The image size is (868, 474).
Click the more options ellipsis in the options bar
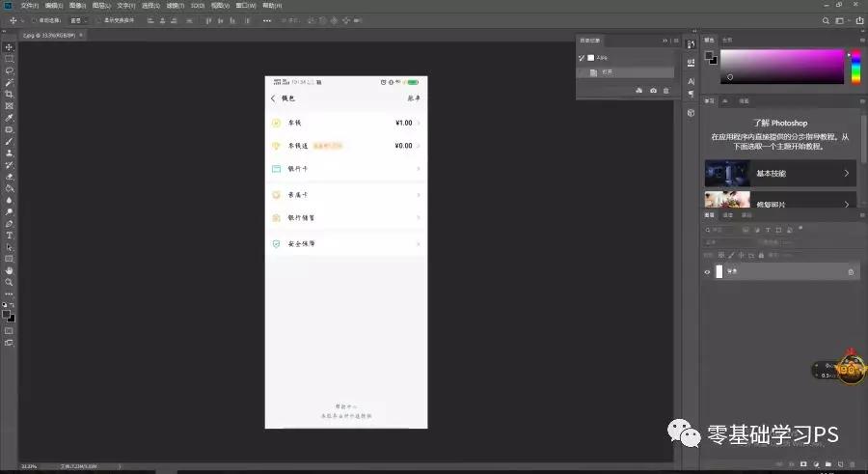(x=267, y=20)
